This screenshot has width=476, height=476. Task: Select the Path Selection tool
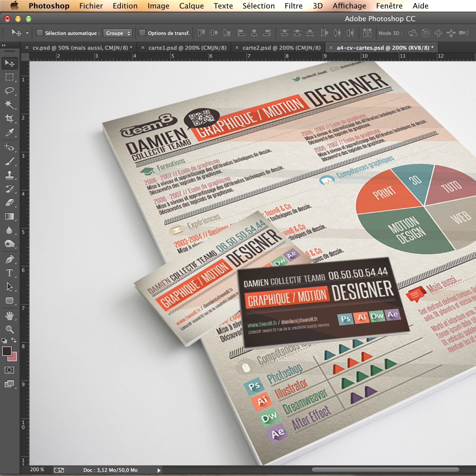click(x=10, y=287)
